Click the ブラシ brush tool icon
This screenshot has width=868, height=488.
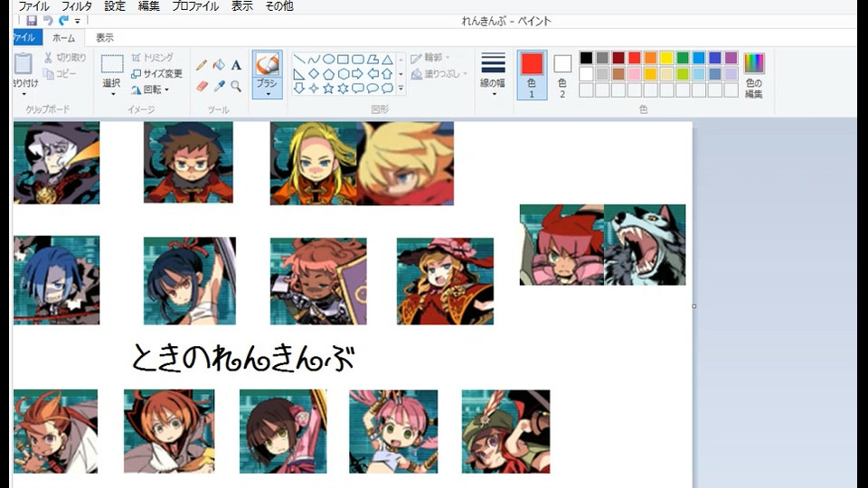267,65
